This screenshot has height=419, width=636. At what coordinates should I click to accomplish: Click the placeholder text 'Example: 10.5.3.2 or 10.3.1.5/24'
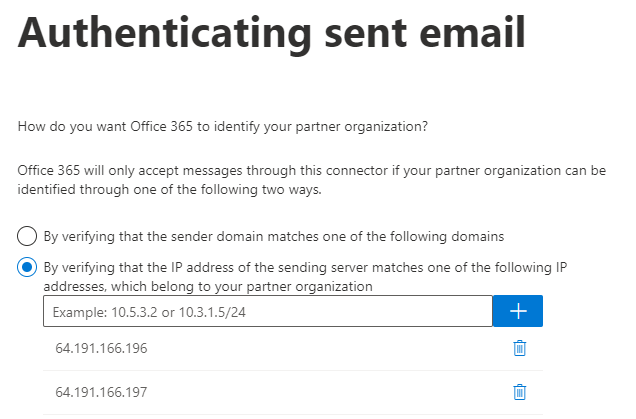pos(149,312)
